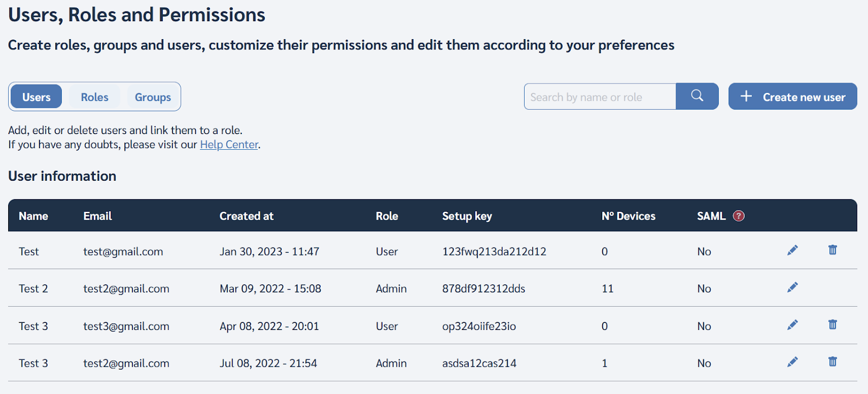Viewport: 868px width, 394px height.
Task: Edit the user created Jul 08, 2022
Action: 793,362
